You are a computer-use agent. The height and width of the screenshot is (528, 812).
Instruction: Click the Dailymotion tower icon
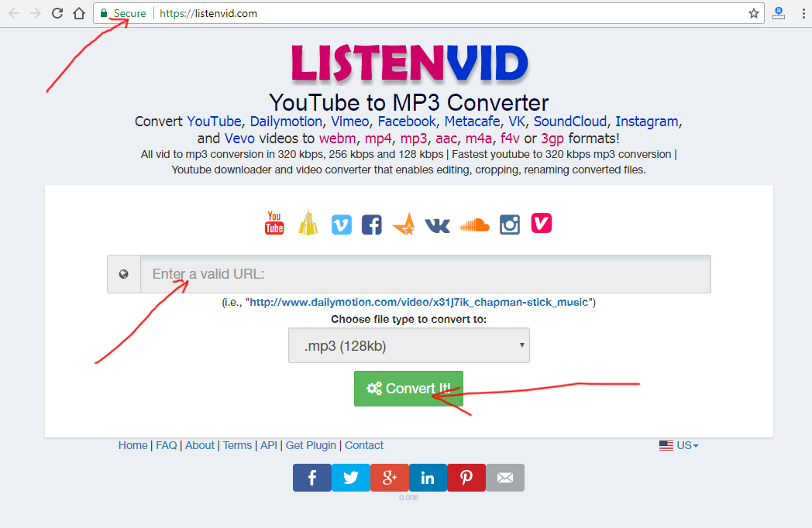pos(308,223)
